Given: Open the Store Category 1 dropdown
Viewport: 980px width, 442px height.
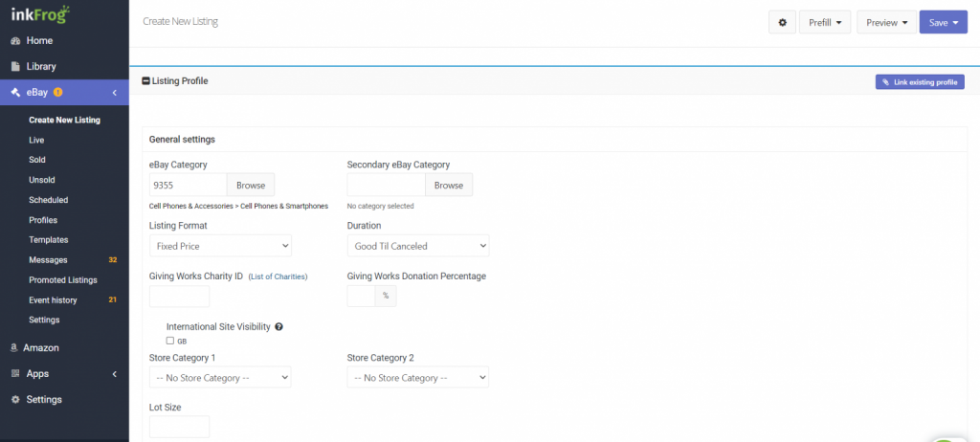Looking at the screenshot, I should [x=221, y=378].
